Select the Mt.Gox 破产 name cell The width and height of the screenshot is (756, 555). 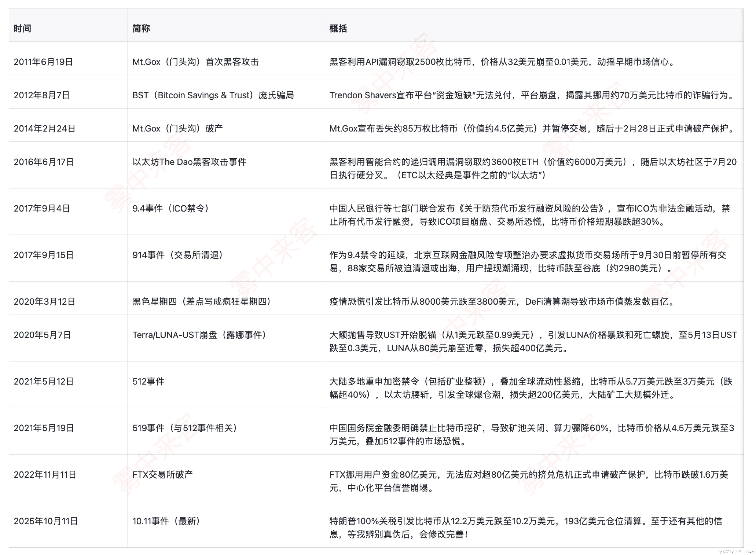click(x=177, y=128)
